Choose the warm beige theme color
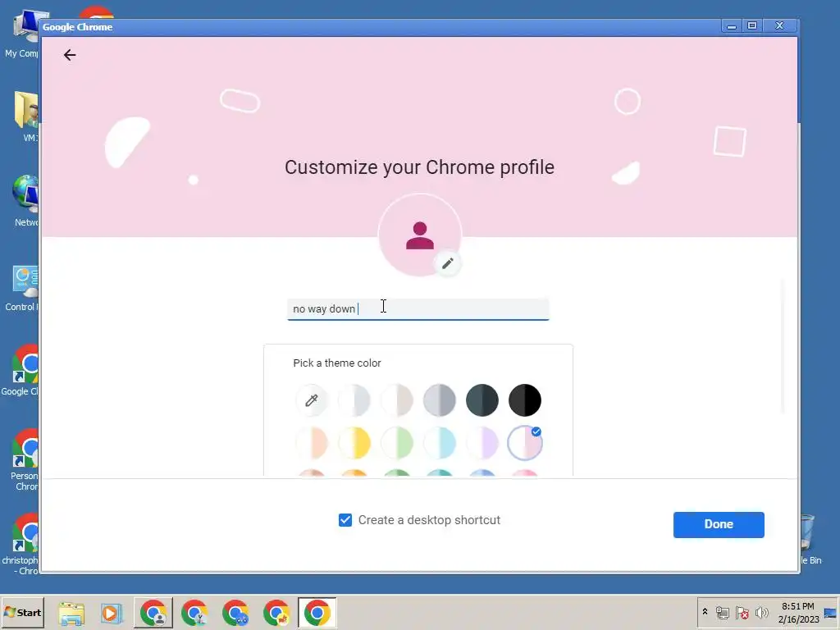Image resolution: width=840 pixels, height=630 pixels. (x=397, y=400)
